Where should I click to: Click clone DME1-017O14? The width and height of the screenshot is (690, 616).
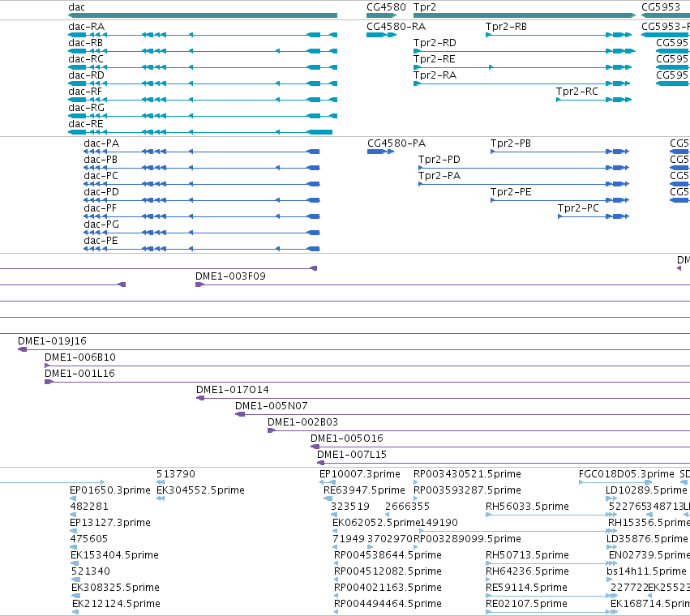coord(233,390)
